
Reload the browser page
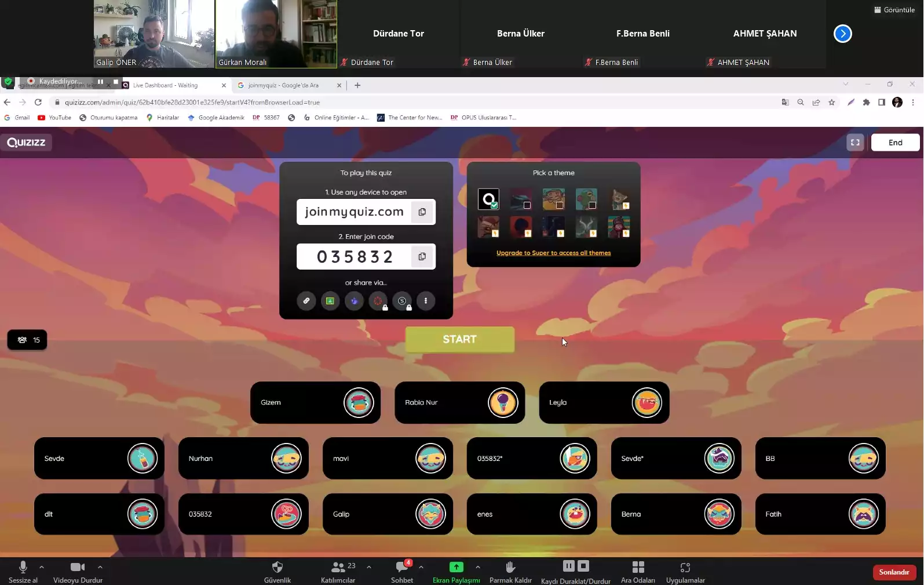pyautogui.click(x=38, y=102)
